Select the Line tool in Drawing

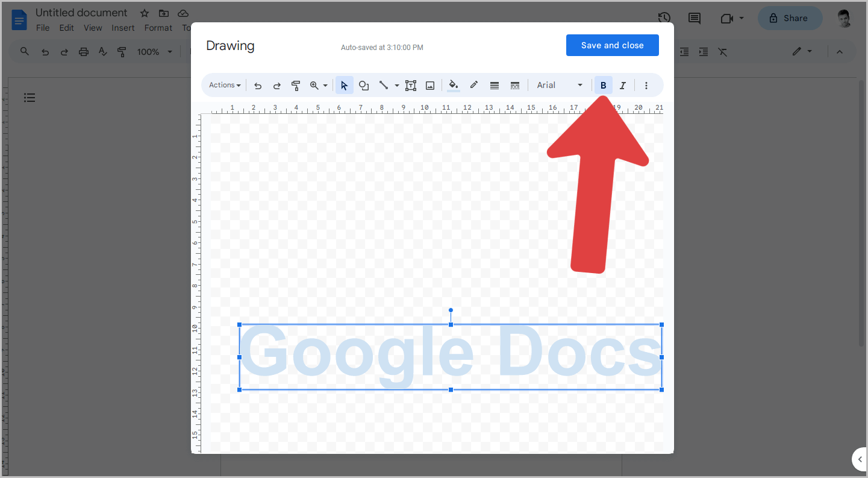pos(383,86)
